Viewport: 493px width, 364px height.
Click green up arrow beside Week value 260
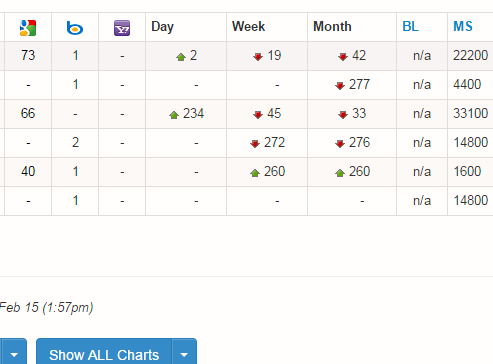click(x=255, y=173)
